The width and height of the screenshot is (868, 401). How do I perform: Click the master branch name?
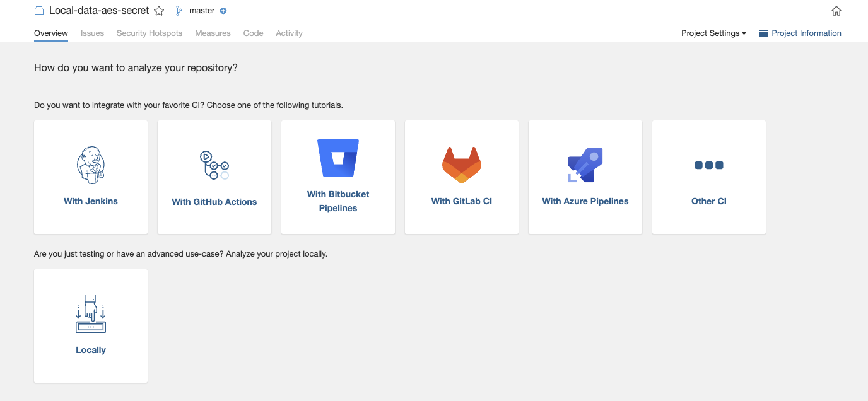pyautogui.click(x=202, y=11)
